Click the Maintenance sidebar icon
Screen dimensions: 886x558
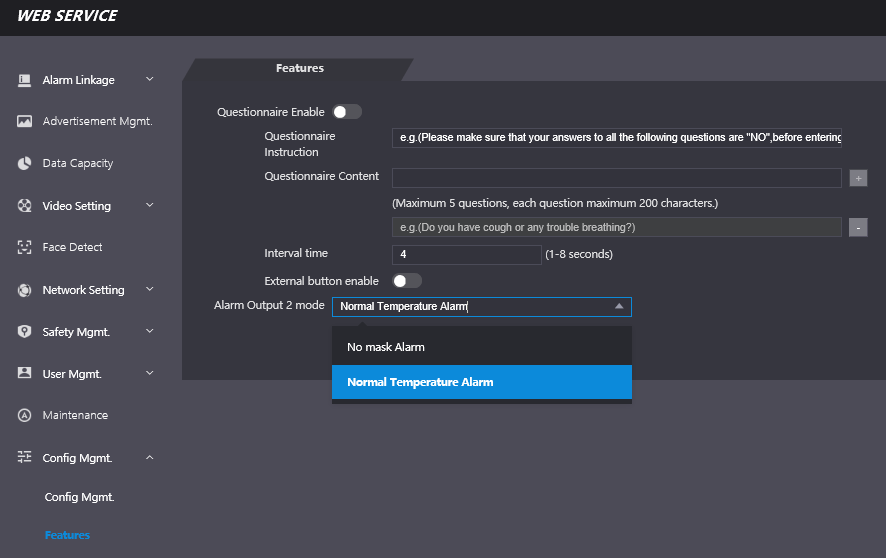tap(25, 415)
